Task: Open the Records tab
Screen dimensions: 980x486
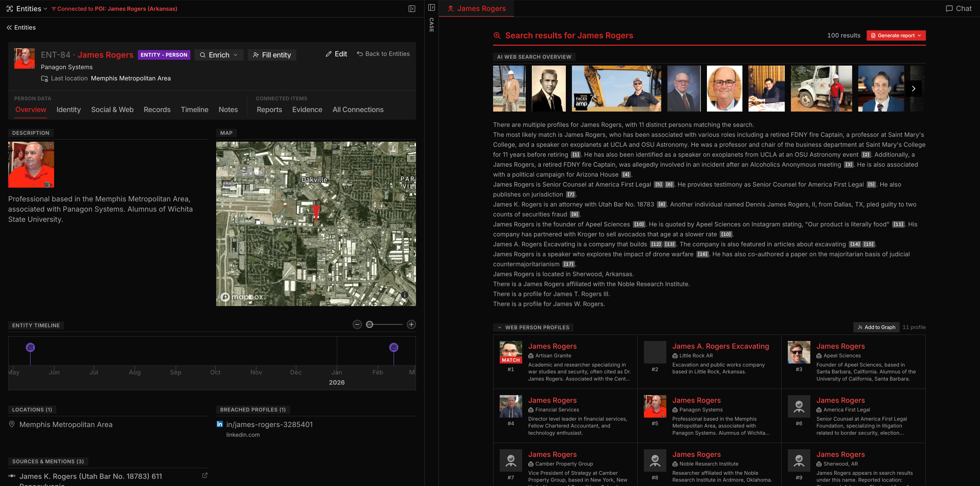Action: click(x=157, y=110)
